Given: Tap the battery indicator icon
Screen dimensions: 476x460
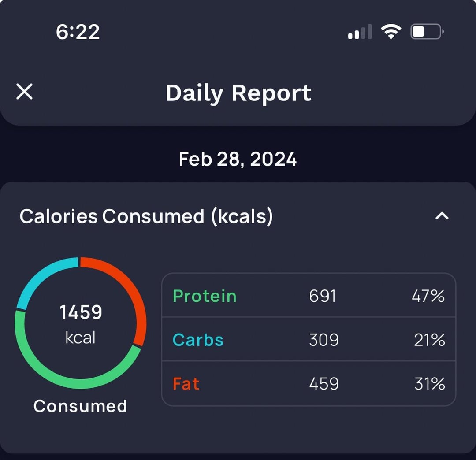Looking at the screenshot, I should click(427, 32).
